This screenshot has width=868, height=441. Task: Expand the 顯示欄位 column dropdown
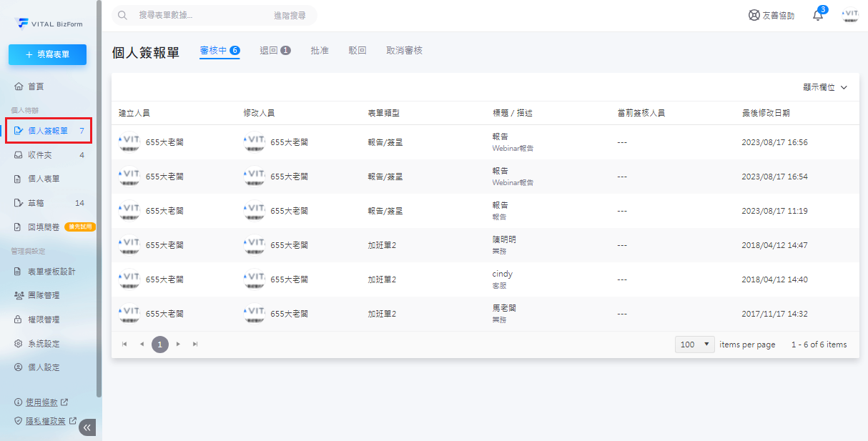point(824,87)
